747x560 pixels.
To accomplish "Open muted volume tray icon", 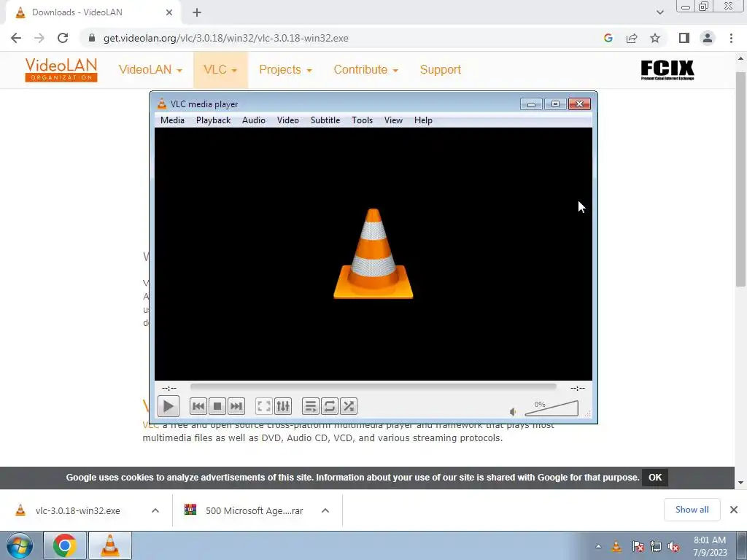I will [x=673, y=546].
